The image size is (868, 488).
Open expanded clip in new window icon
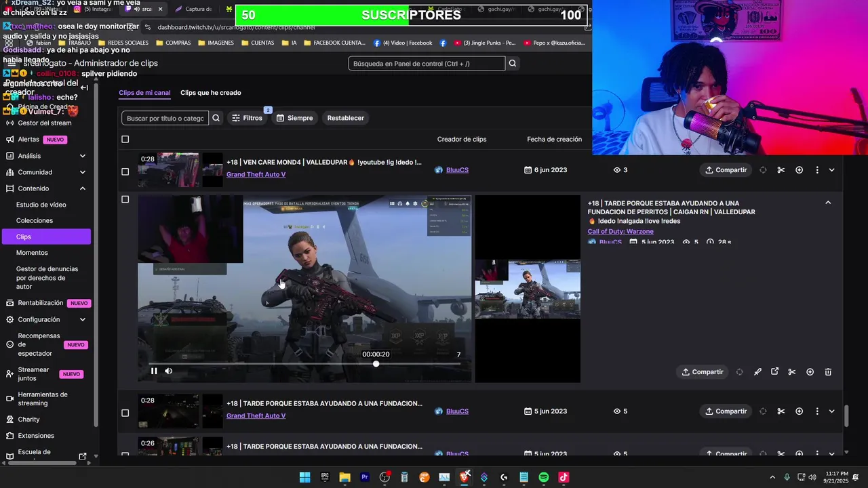[x=774, y=372]
